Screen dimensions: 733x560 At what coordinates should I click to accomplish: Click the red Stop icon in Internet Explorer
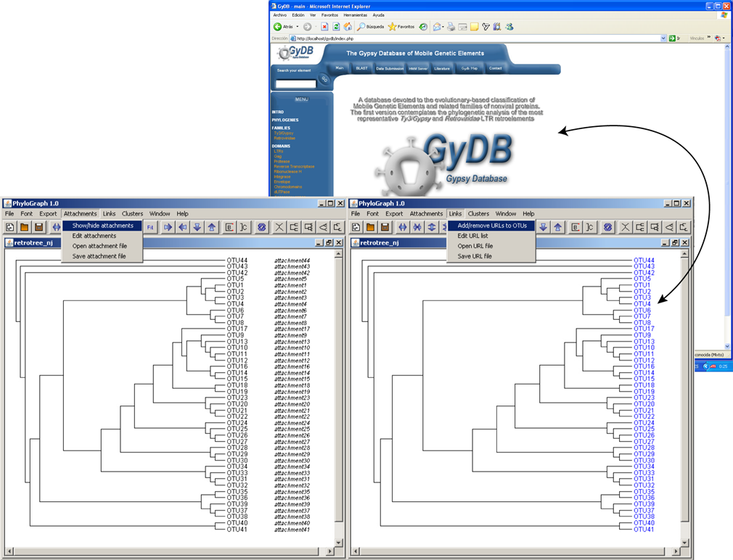[324, 27]
